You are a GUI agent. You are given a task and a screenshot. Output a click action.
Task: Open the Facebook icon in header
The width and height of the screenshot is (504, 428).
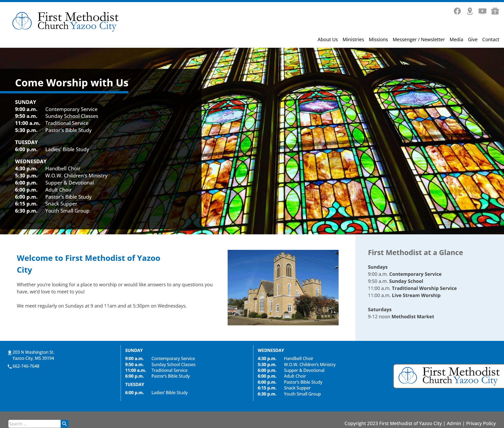tap(457, 11)
